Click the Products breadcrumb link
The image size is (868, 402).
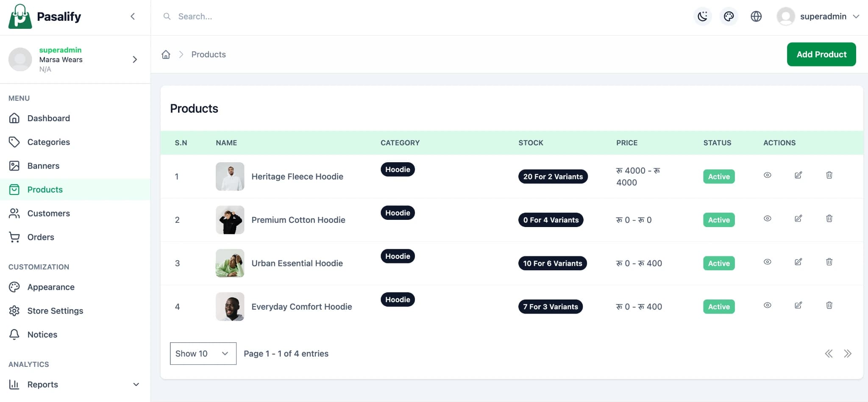(209, 54)
